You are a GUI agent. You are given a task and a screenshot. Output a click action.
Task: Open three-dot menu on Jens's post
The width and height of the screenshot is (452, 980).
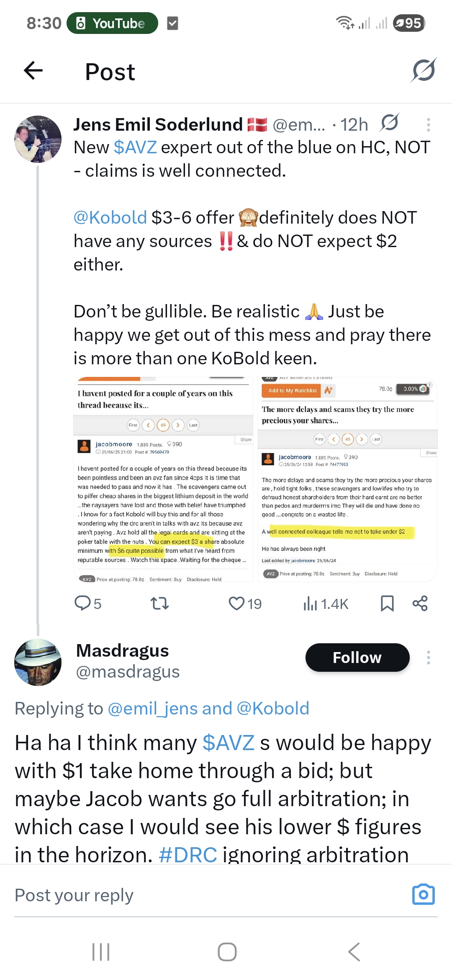point(428,125)
